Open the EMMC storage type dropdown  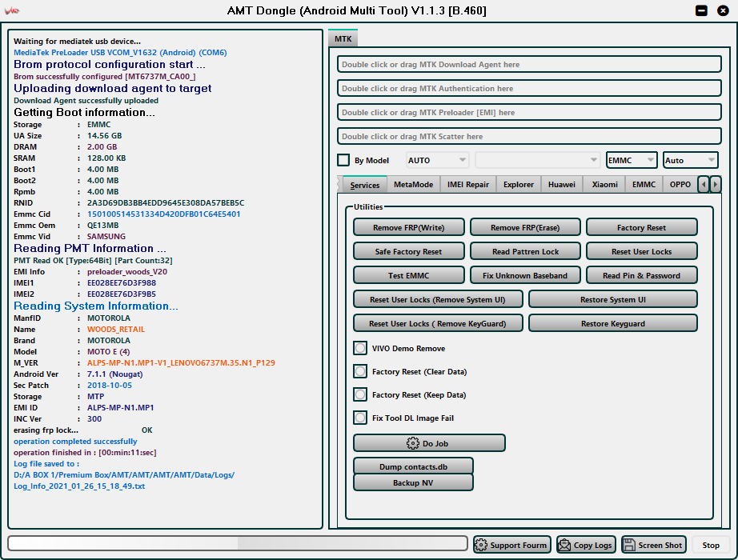(x=632, y=161)
